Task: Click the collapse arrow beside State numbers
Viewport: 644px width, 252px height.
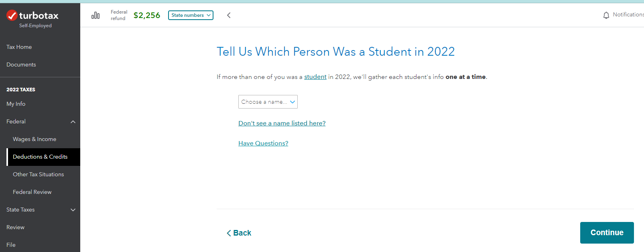Action: 229,15
